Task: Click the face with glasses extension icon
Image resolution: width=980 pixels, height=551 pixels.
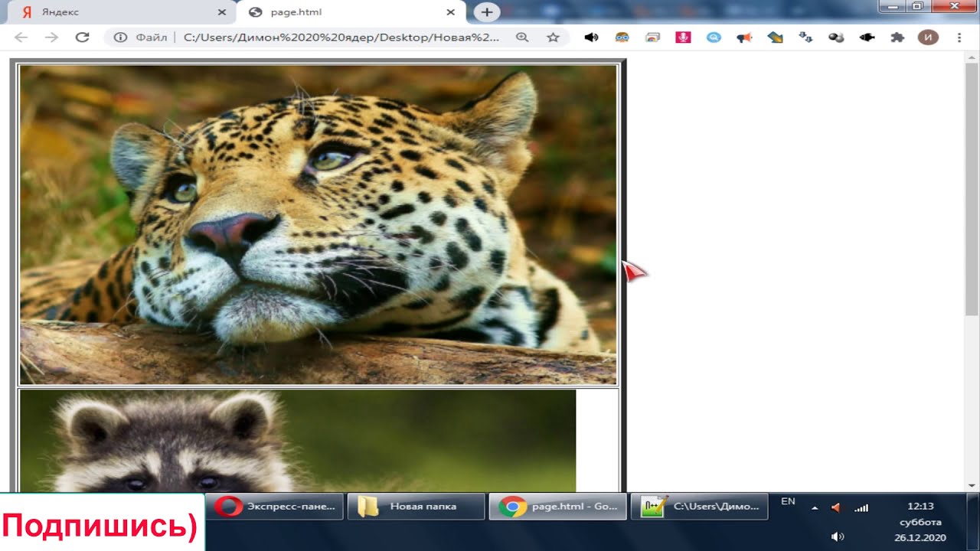Action: pos(622,37)
